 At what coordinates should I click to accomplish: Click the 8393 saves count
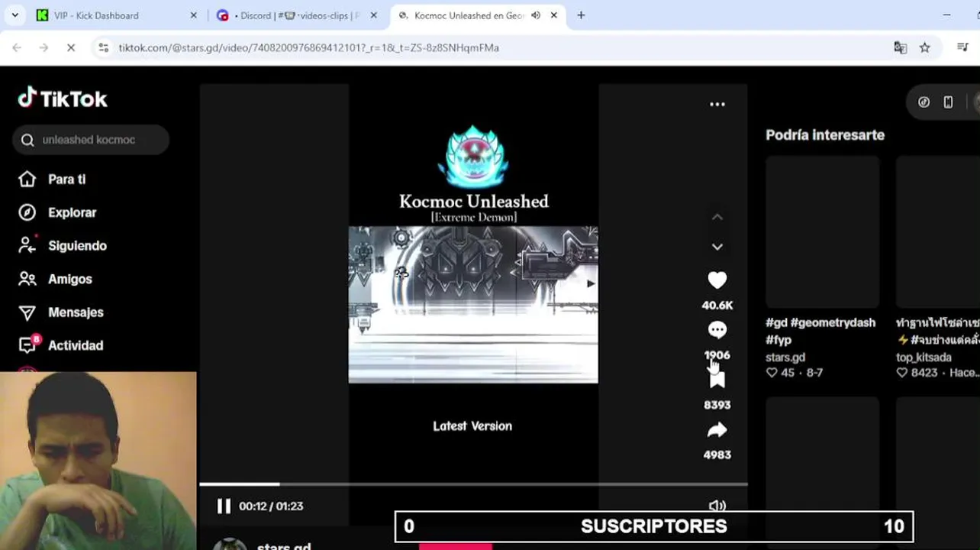click(717, 405)
